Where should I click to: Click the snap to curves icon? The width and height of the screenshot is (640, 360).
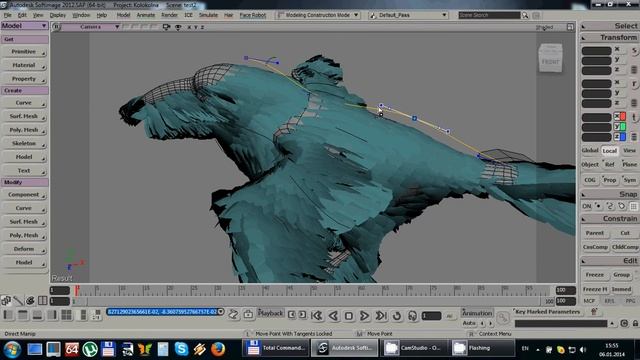pos(610,206)
